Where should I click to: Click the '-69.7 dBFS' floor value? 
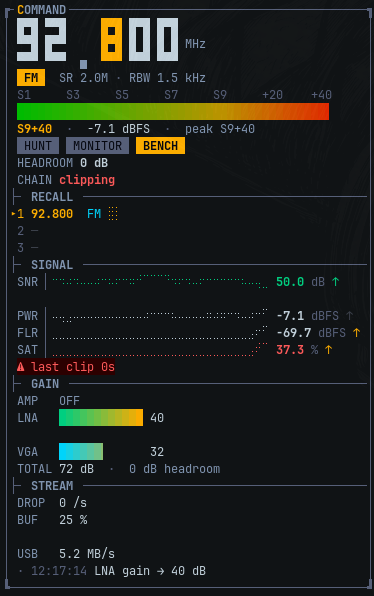(x=311, y=333)
